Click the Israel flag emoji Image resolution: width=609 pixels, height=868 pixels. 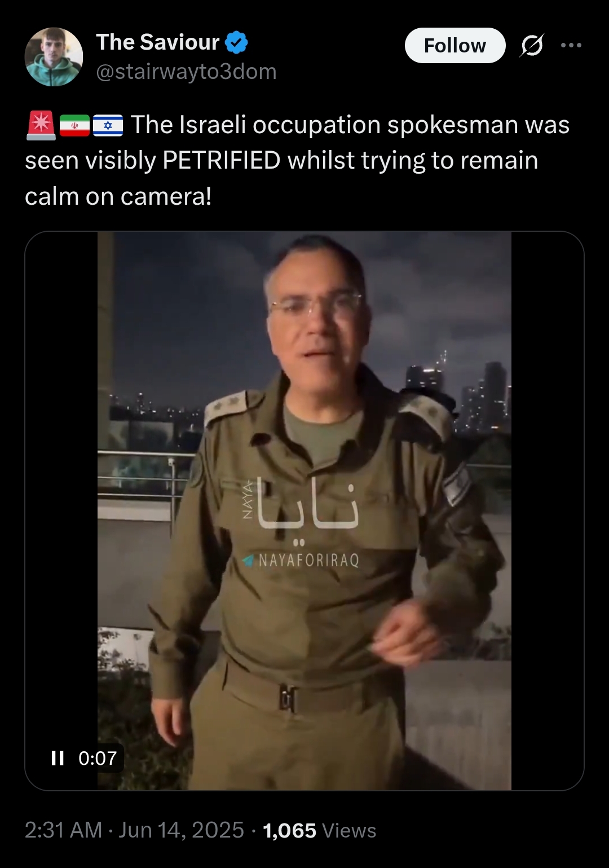(x=108, y=125)
